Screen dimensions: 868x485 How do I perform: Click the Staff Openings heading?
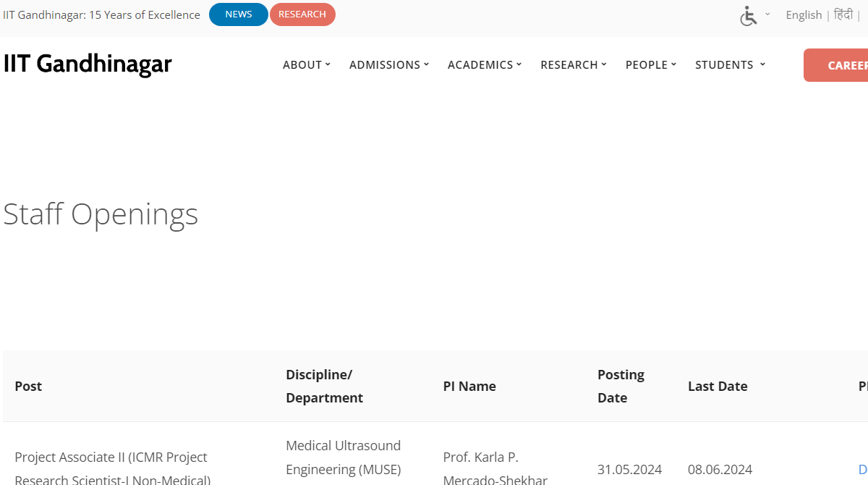click(x=101, y=214)
